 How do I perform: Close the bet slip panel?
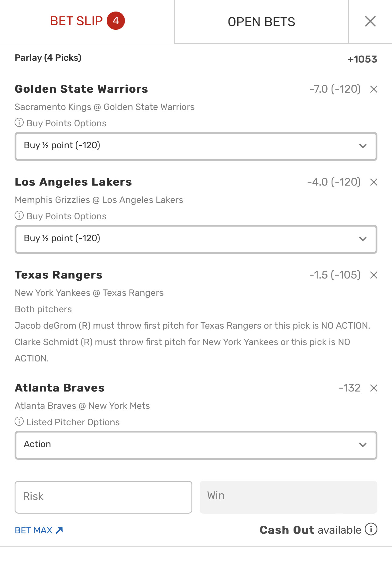coord(370,22)
